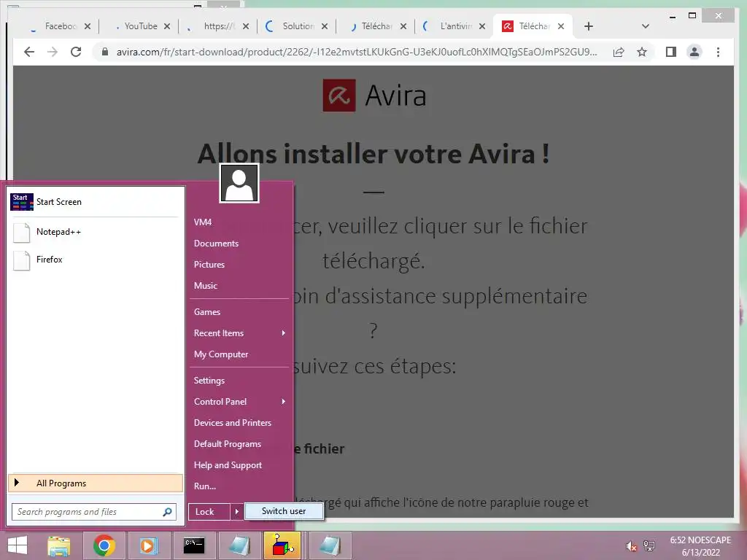Click network icon in system tray
This screenshot has width=747, height=560.
(x=649, y=546)
